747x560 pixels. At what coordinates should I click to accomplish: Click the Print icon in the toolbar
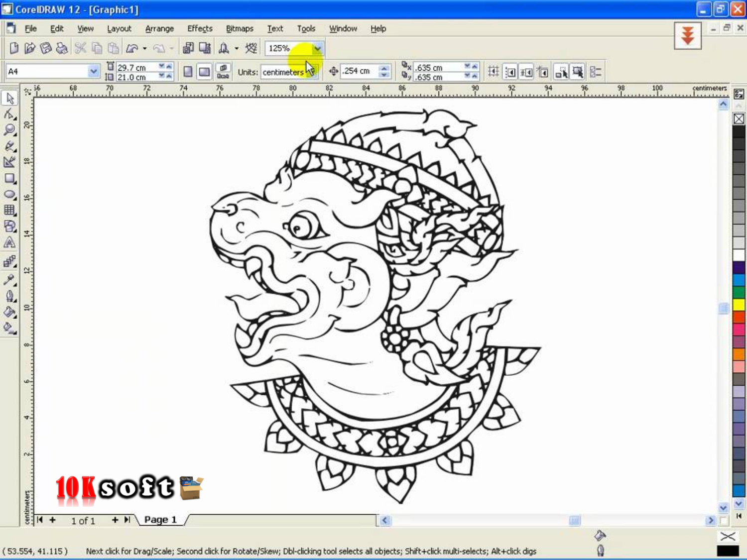tap(62, 48)
